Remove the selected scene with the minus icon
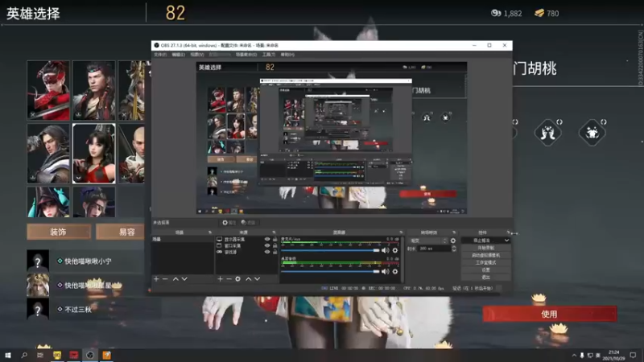Viewport: 644px width, 362px height. coord(165,279)
